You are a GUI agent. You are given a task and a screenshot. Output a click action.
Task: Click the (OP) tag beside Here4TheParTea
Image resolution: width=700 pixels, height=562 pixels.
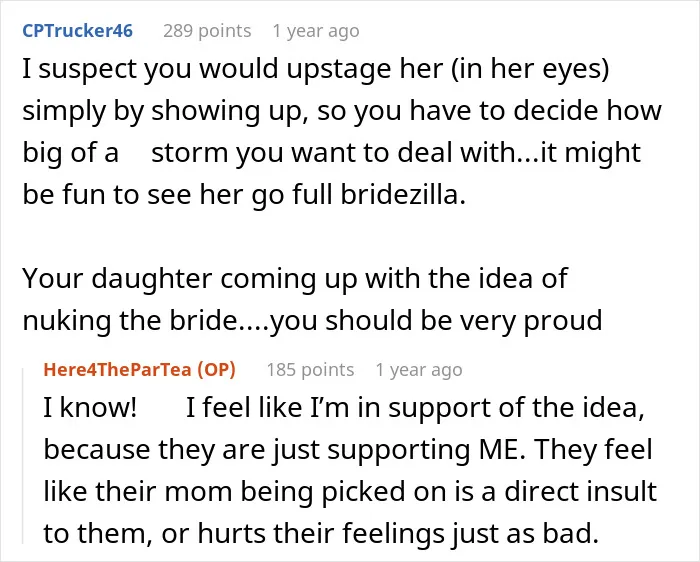[x=217, y=370]
